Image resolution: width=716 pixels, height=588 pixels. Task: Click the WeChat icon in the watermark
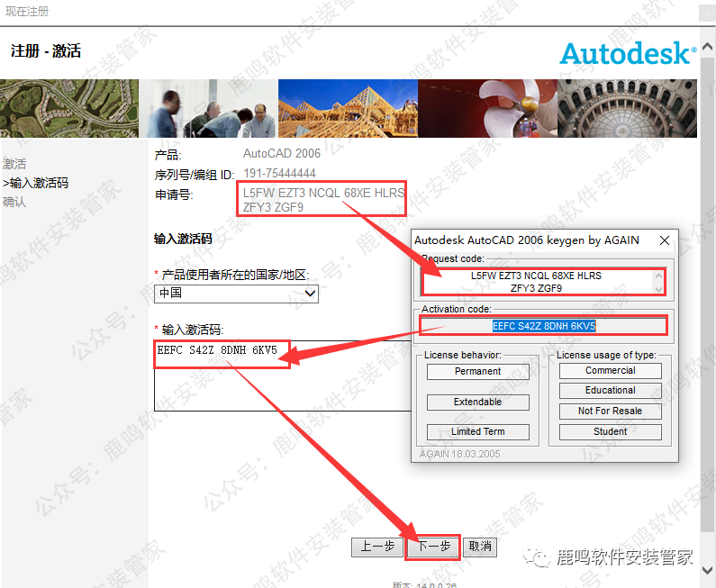[x=541, y=558]
